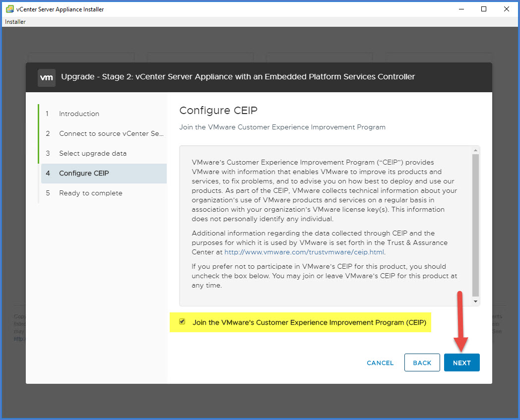The image size is (520, 420).
Task: Cancel the upgrade wizard
Action: click(x=380, y=362)
